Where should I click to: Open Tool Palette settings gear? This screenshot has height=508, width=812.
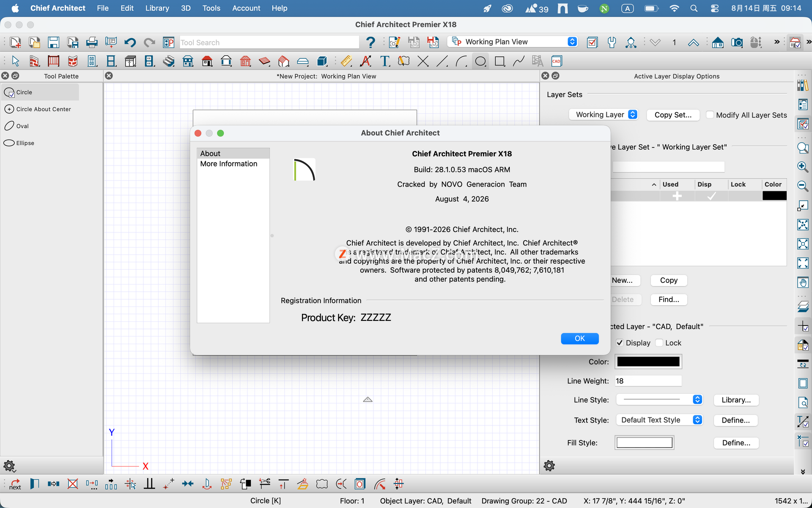tap(9, 466)
